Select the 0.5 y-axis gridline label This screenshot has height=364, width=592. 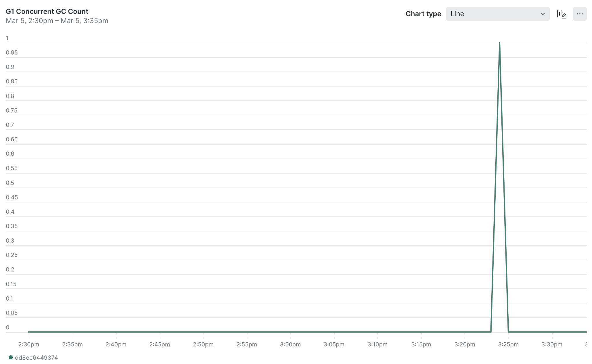tap(10, 183)
